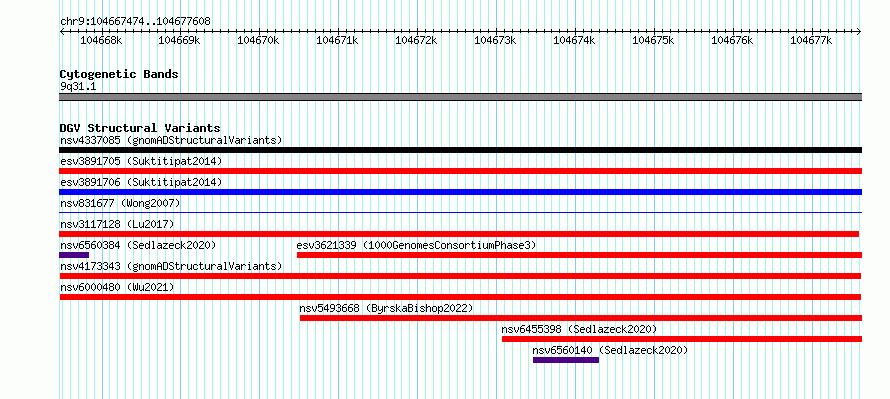890x399 pixels.
Task: Click the 104671k ruler tick label
Action: [x=337, y=40]
